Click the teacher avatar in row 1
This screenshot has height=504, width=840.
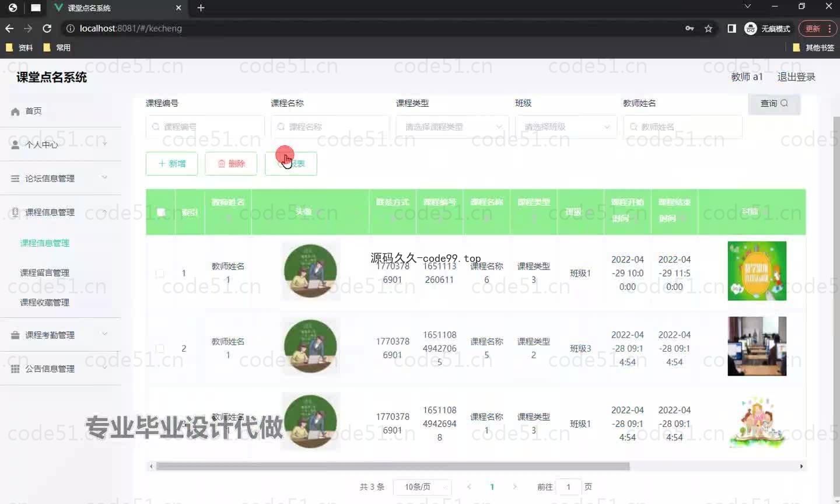tap(310, 271)
